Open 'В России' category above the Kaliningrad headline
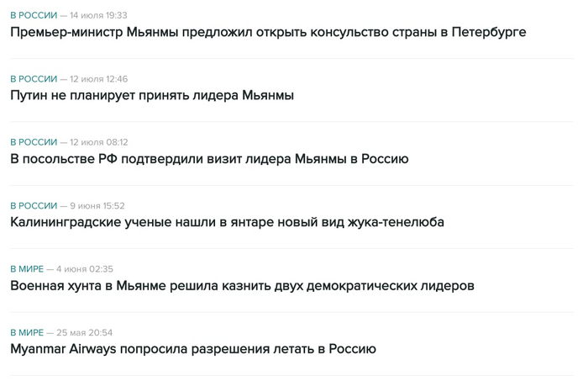The height and width of the screenshot is (381, 588). tap(34, 205)
